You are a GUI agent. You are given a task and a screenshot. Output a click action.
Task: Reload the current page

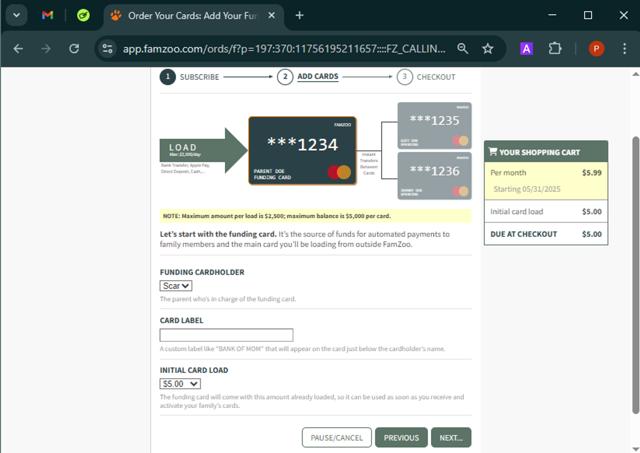74,49
